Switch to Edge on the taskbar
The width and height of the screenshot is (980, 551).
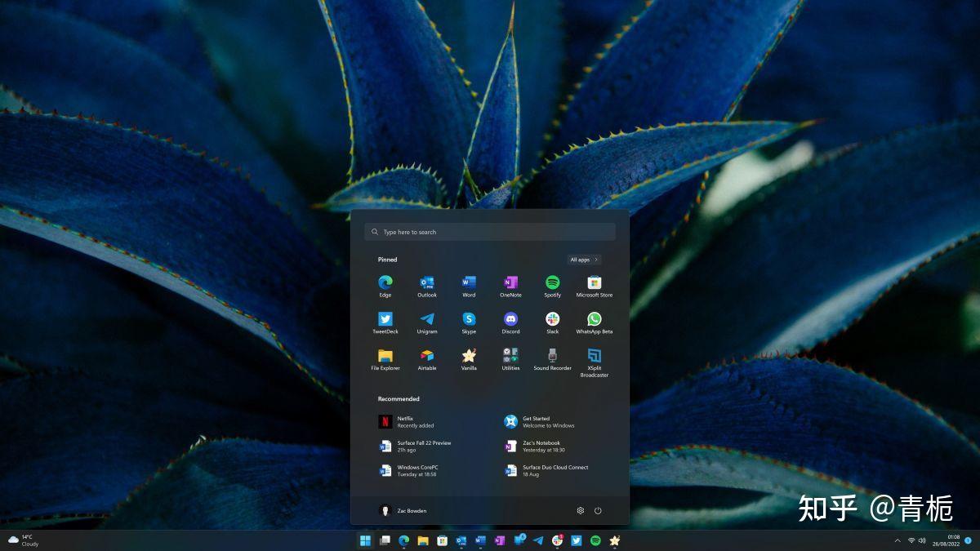click(403, 540)
